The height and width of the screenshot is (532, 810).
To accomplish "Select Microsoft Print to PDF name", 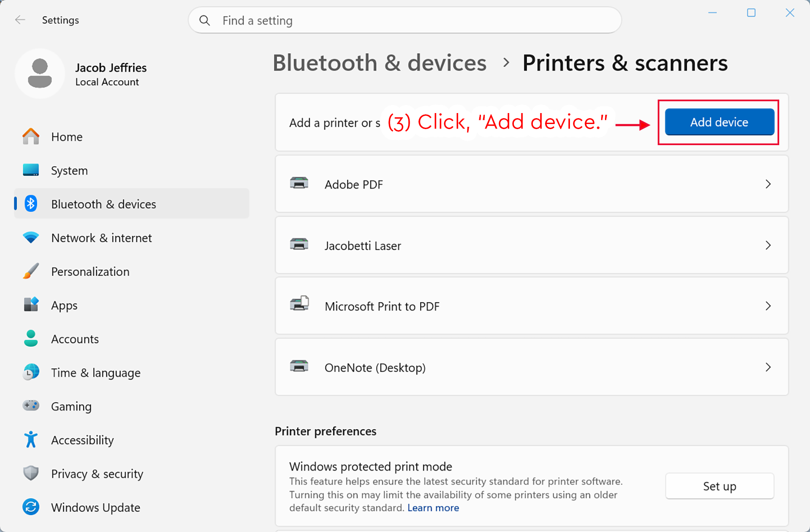I will pyautogui.click(x=382, y=306).
